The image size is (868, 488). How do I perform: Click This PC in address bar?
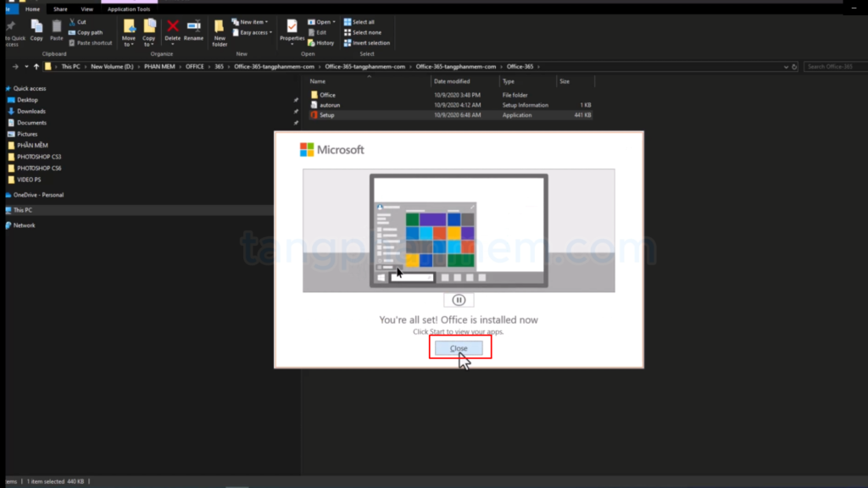(x=71, y=66)
